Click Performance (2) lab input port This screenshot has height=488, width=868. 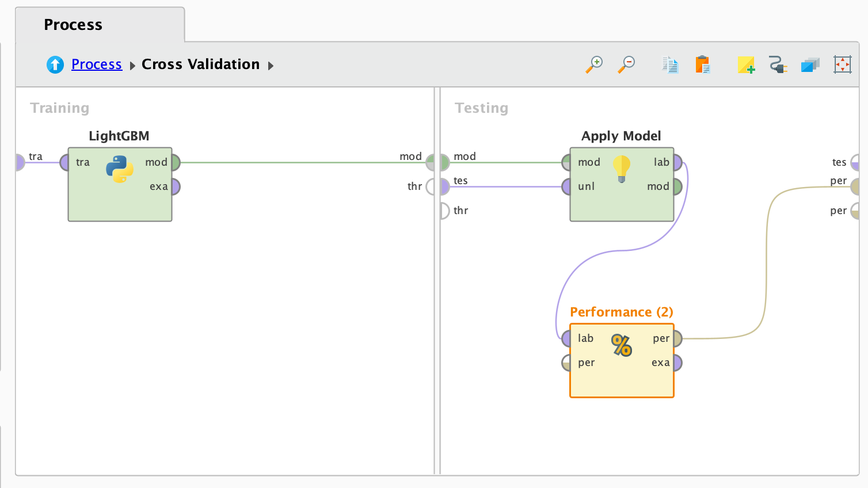(566, 338)
